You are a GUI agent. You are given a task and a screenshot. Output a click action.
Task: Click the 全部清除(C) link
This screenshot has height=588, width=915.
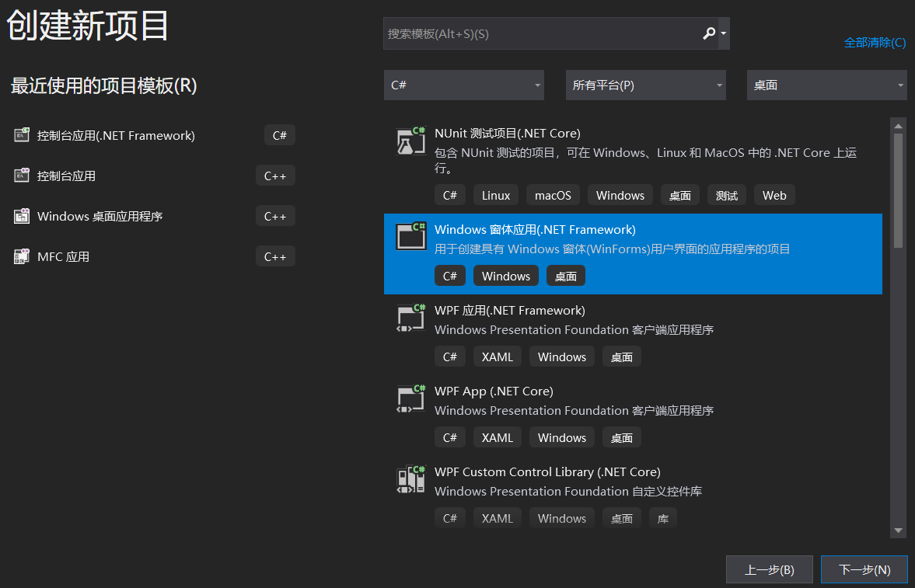click(875, 43)
